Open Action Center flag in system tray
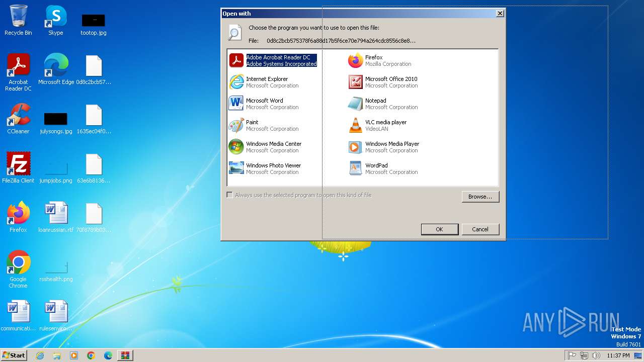644x362 pixels. (x=572, y=355)
